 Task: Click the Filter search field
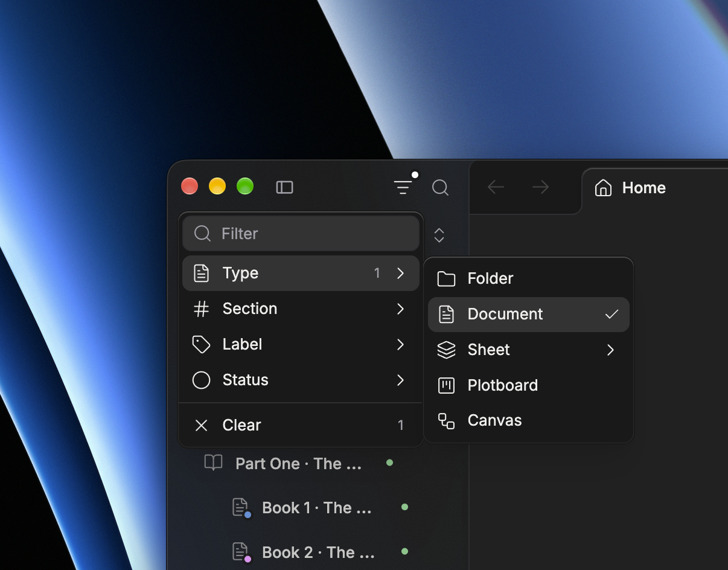(x=301, y=234)
